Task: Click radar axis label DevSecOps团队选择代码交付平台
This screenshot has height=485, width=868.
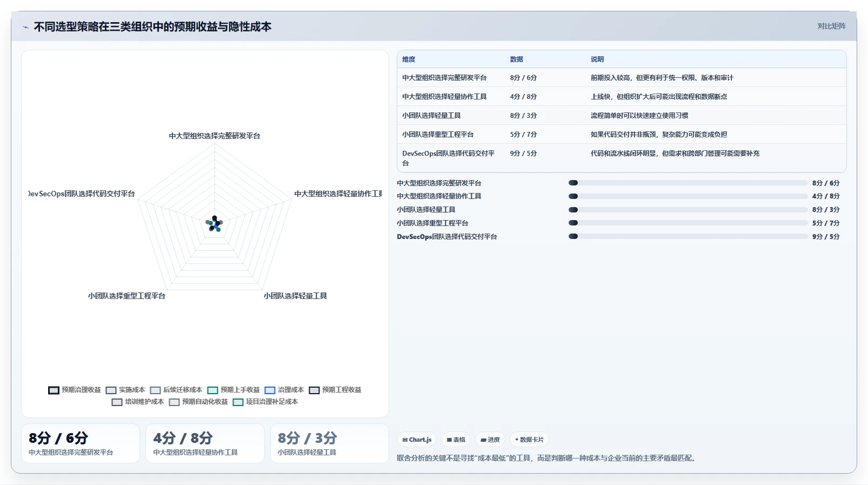Action: click(x=82, y=194)
